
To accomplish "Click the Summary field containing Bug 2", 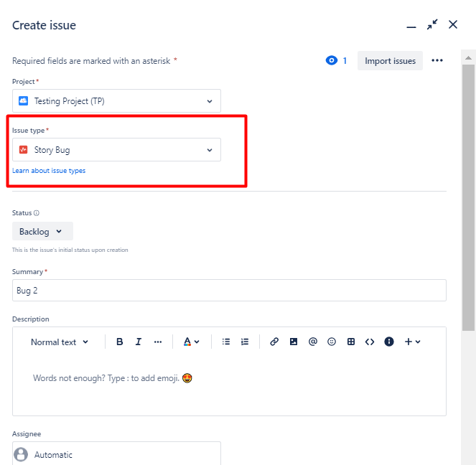I will [229, 291].
